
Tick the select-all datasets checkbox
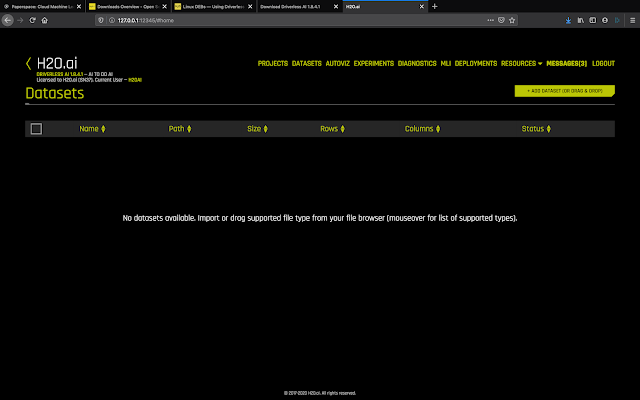pyautogui.click(x=36, y=129)
